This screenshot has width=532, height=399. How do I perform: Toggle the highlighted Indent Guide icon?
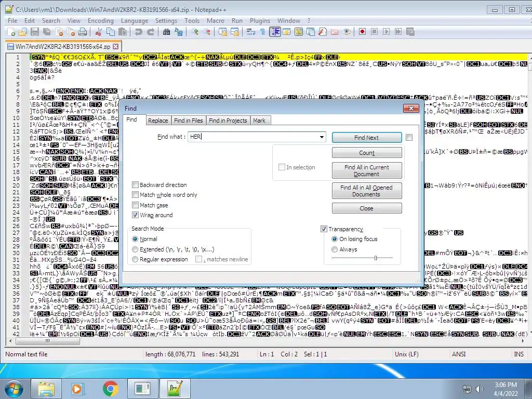(x=275, y=32)
